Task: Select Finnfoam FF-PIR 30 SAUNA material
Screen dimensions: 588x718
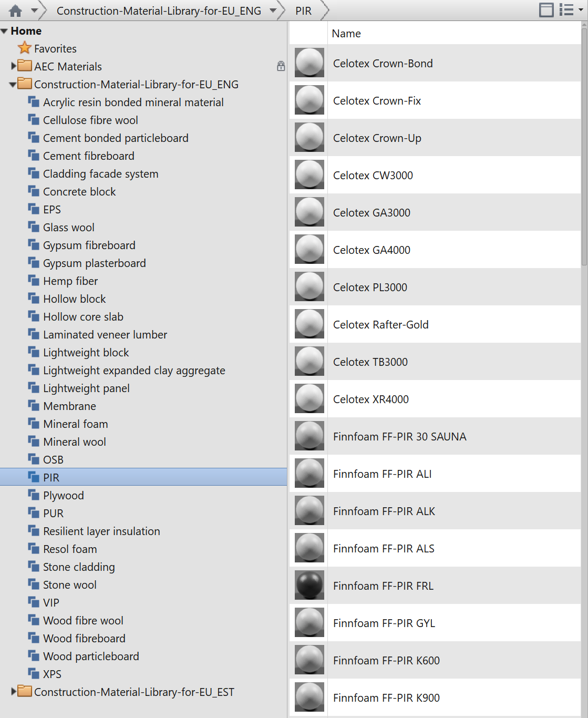Action: click(x=435, y=436)
